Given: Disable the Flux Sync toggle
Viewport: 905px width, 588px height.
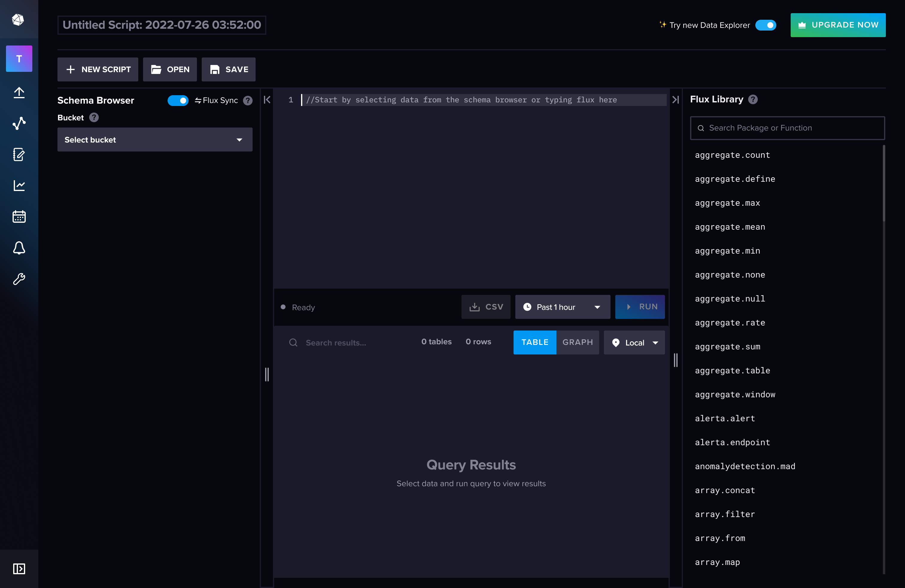Looking at the screenshot, I should tap(178, 100).
